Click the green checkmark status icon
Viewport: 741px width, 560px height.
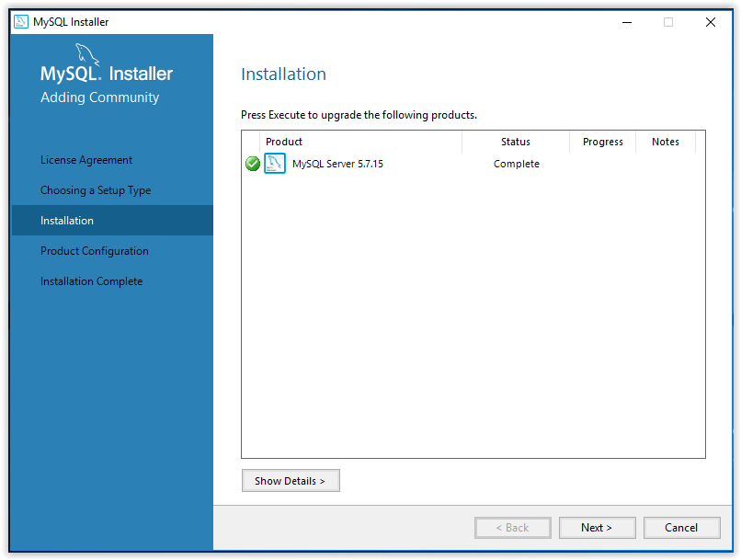(252, 164)
